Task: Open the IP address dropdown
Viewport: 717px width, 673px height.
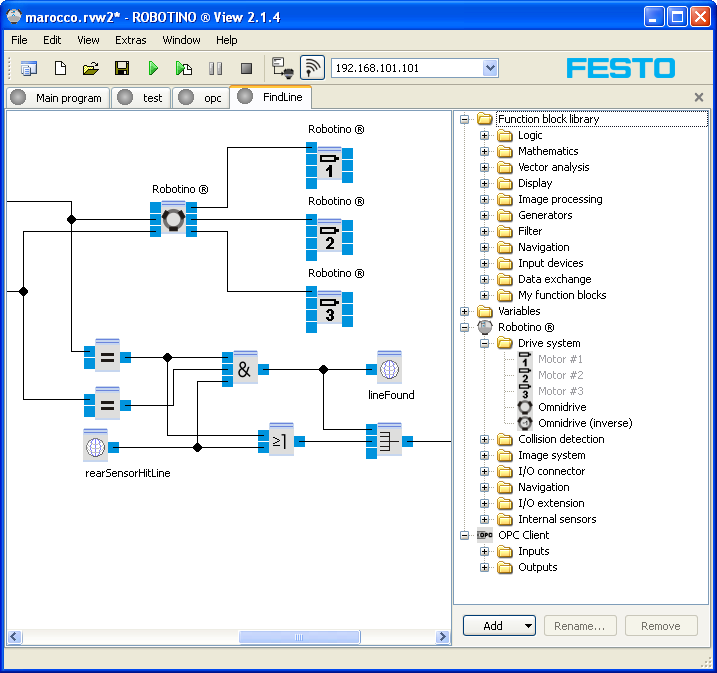Action: click(x=490, y=68)
